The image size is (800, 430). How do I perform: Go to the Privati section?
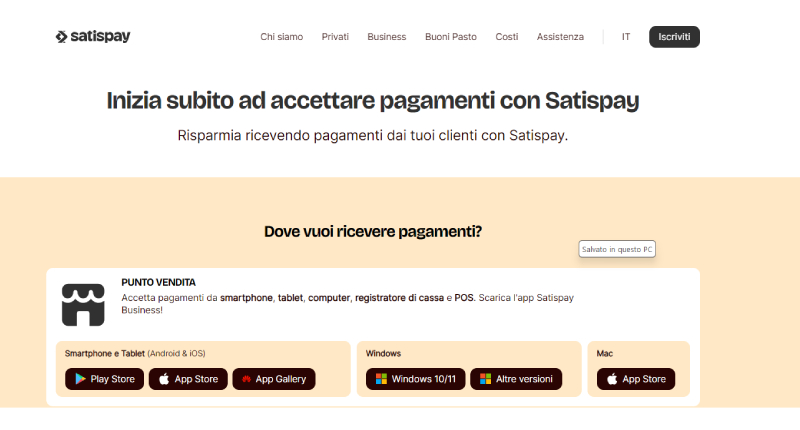(335, 37)
